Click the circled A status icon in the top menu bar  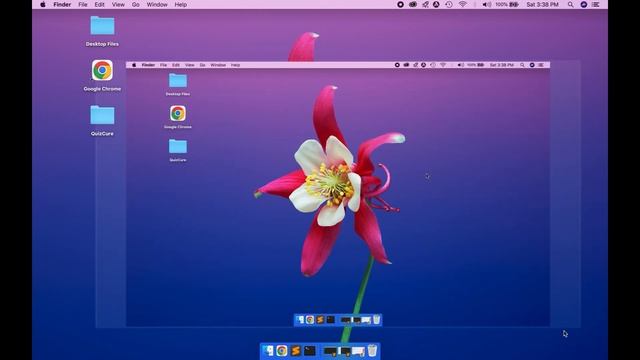[x=436, y=4]
